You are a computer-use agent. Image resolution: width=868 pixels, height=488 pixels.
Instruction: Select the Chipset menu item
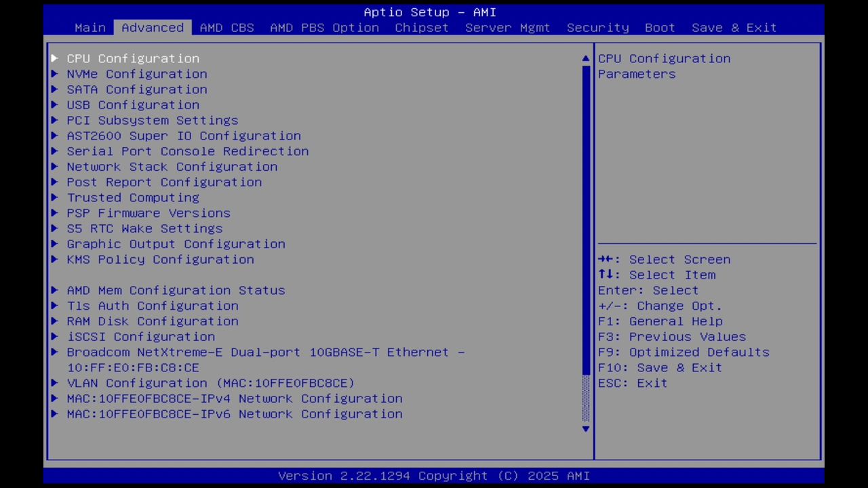pos(421,28)
